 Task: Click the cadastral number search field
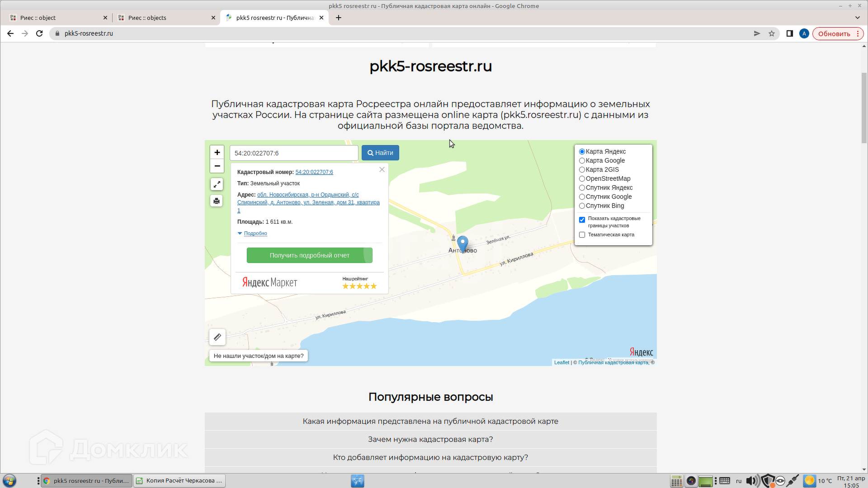click(x=294, y=153)
